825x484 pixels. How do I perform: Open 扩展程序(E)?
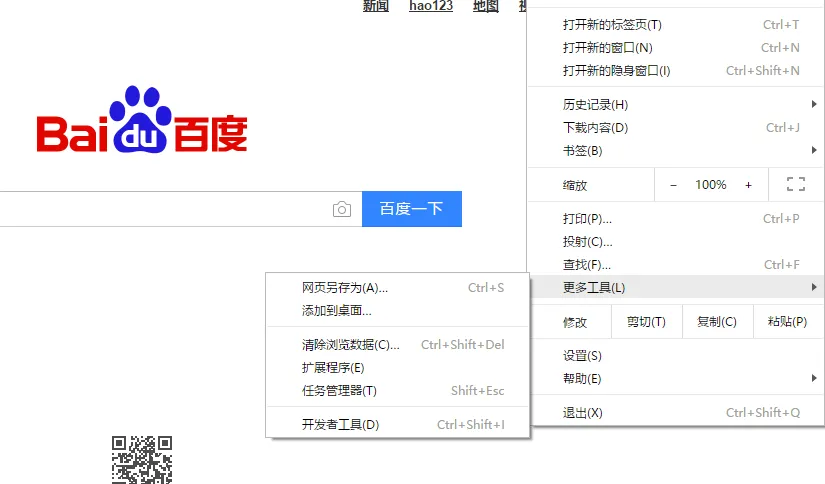click(x=397, y=368)
